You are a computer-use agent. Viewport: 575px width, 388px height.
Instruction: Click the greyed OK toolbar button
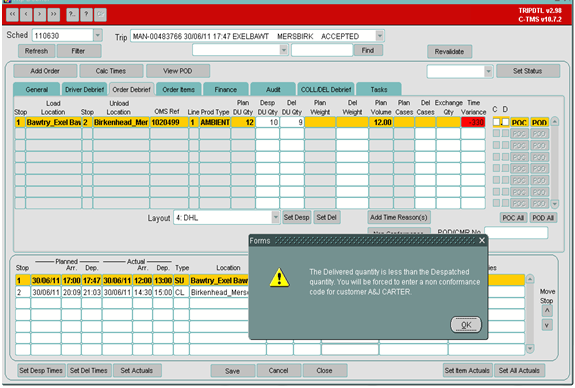pyautogui.click(x=100, y=14)
